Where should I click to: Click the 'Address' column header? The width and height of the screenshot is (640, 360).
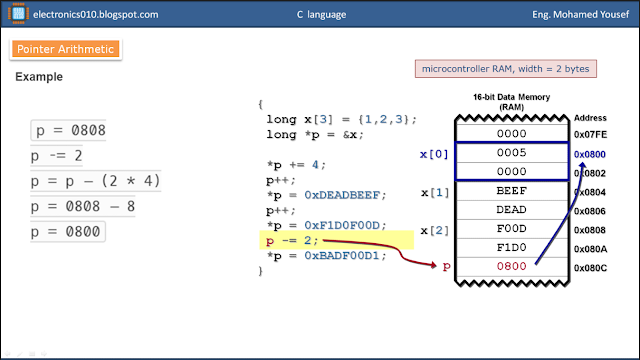point(590,118)
